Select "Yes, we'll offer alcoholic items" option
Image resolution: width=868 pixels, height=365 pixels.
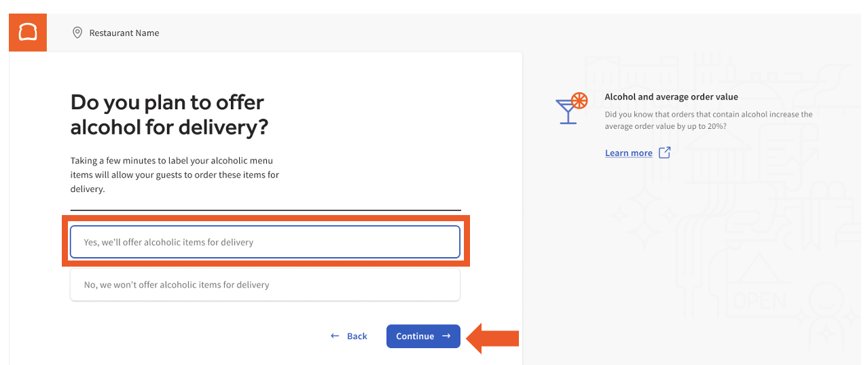click(x=265, y=242)
